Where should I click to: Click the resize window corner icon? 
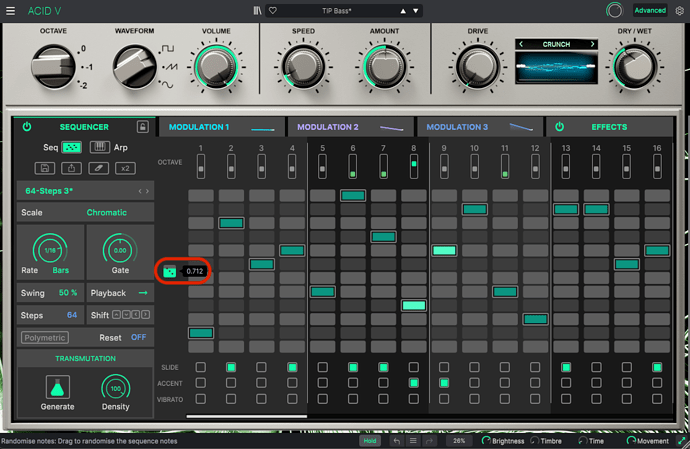pos(682,441)
